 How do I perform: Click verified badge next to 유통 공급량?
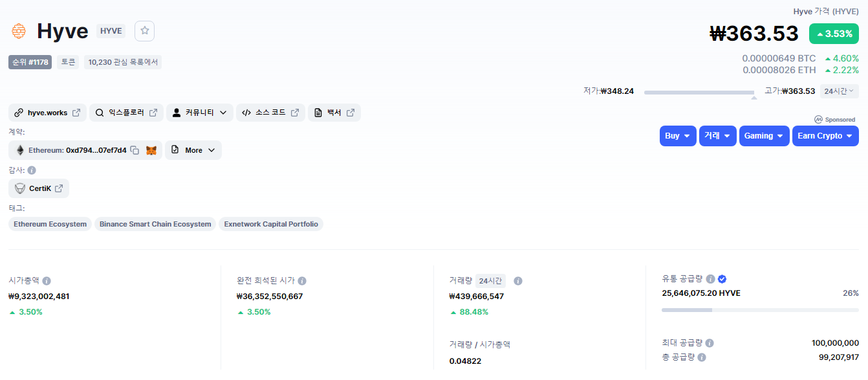coord(722,279)
